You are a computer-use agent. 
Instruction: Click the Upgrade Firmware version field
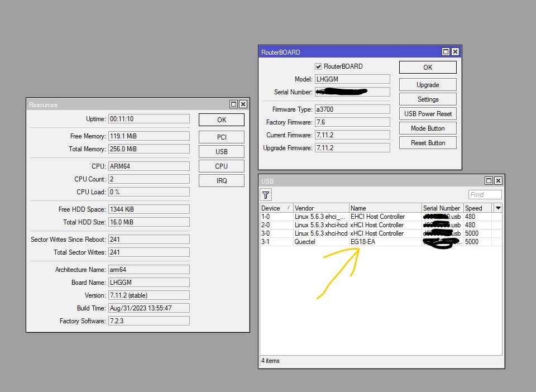[352, 147]
